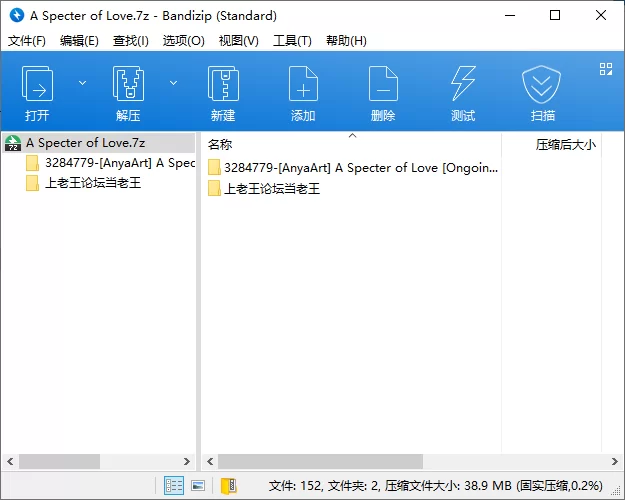Click the yellow archive folder icon in status bar
This screenshot has width=625, height=500.
coord(229,486)
